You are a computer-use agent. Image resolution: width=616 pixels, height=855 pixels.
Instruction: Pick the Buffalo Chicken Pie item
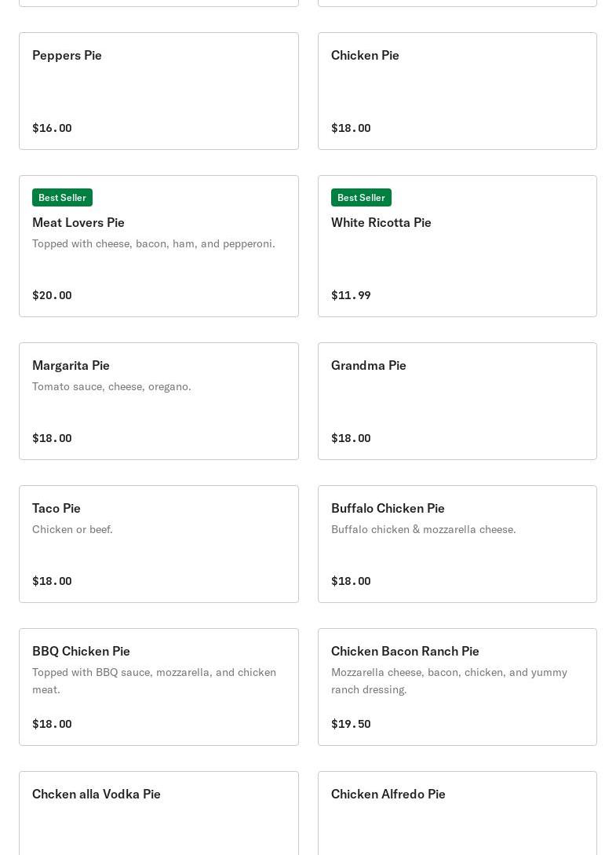[457, 544]
